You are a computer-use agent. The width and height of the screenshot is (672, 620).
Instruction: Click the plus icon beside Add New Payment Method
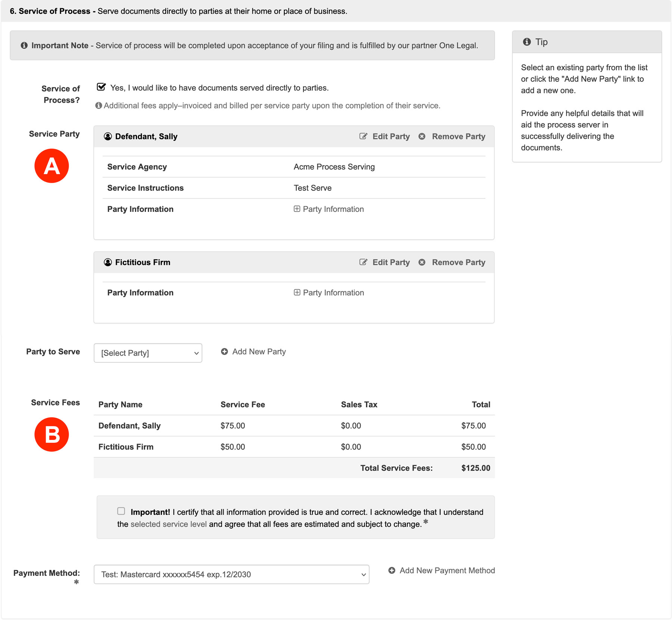(x=392, y=570)
